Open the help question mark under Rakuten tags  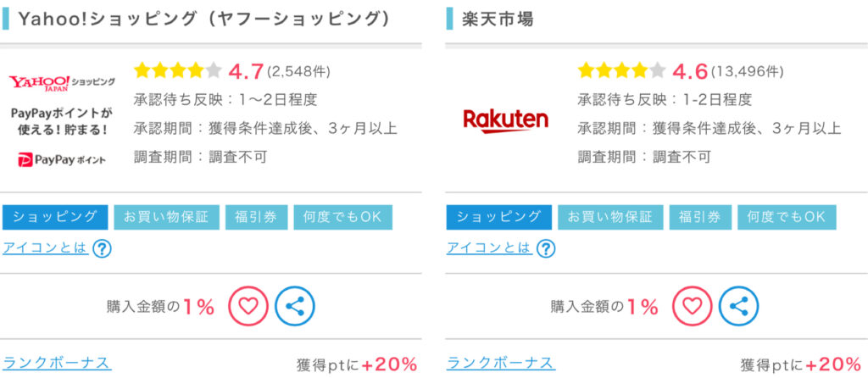[546, 249]
